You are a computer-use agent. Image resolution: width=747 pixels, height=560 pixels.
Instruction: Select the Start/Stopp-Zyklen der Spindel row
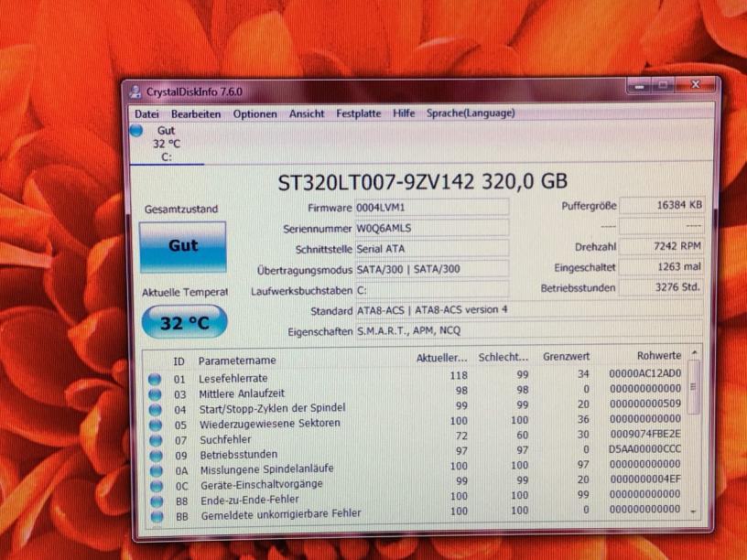(x=416, y=406)
